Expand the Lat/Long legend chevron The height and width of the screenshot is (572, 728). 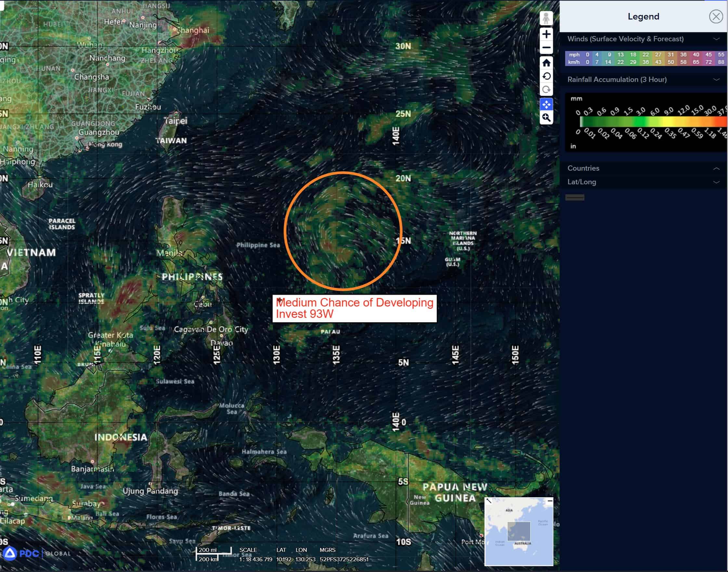716,182
